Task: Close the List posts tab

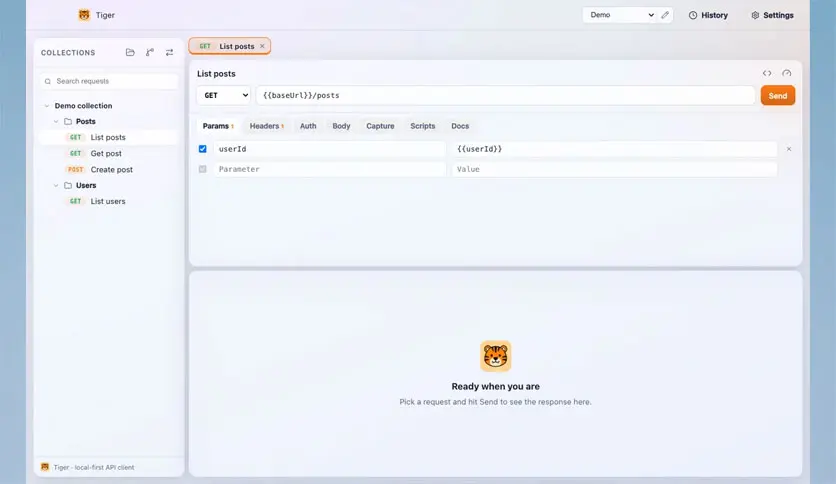Action: pyautogui.click(x=262, y=46)
